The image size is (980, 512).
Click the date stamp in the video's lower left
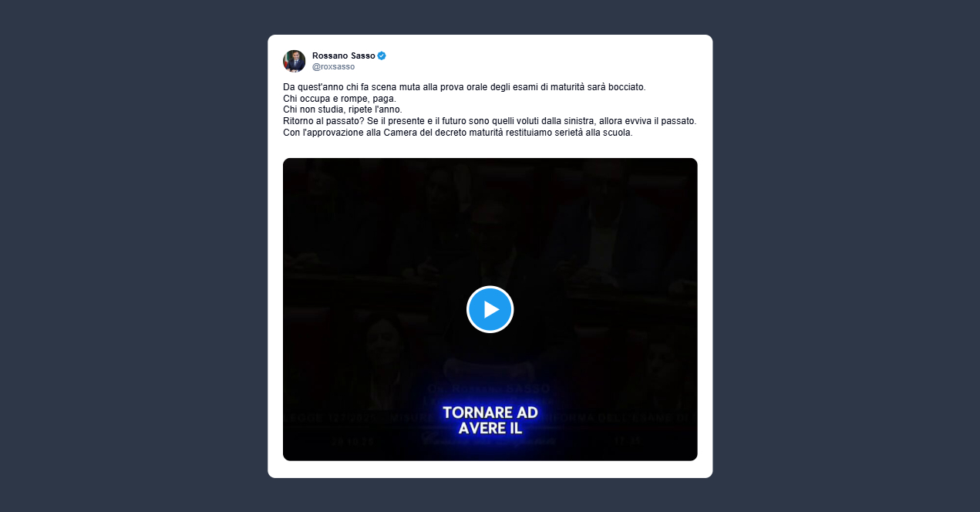coord(354,442)
